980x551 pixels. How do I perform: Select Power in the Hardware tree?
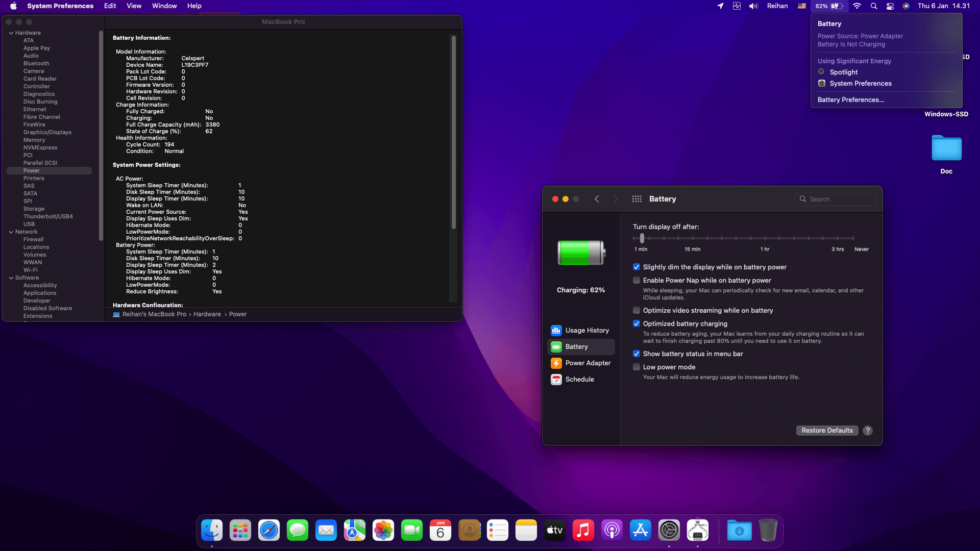pos(49,171)
